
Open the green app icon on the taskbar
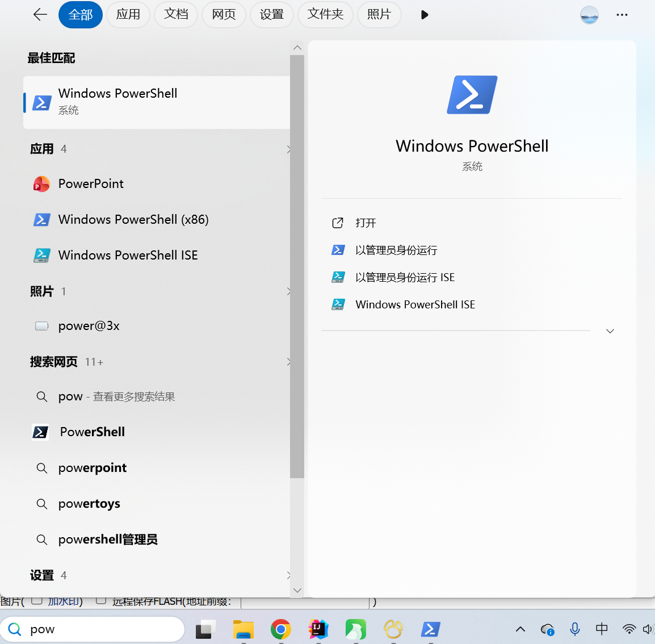pos(355,629)
